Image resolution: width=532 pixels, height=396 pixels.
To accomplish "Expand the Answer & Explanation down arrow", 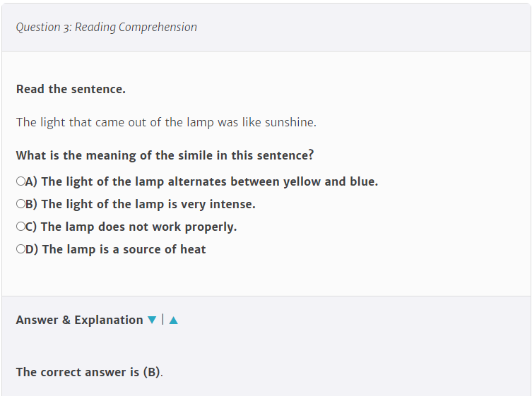I will coord(152,320).
